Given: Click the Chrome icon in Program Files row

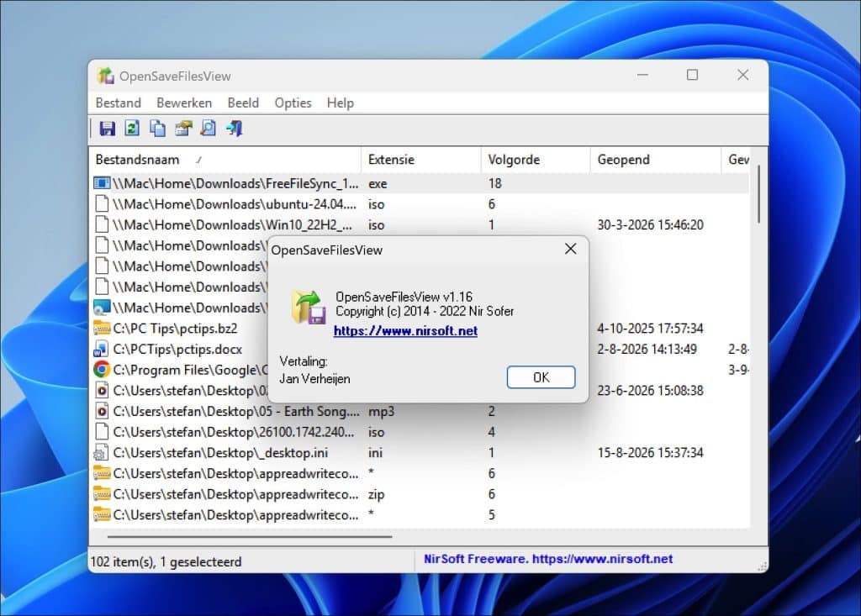Looking at the screenshot, I should (102, 370).
